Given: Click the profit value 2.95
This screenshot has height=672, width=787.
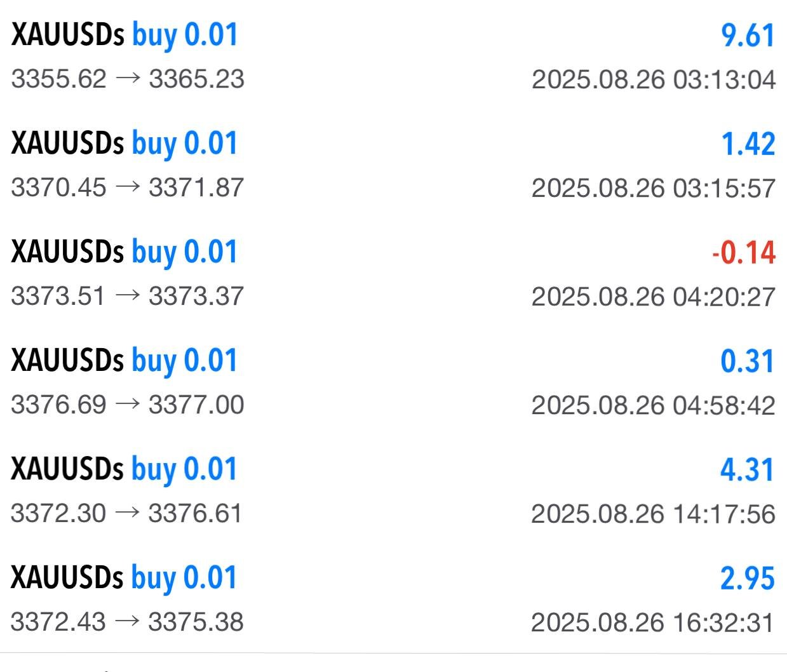Looking at the screenshot, I should point(747,579).
